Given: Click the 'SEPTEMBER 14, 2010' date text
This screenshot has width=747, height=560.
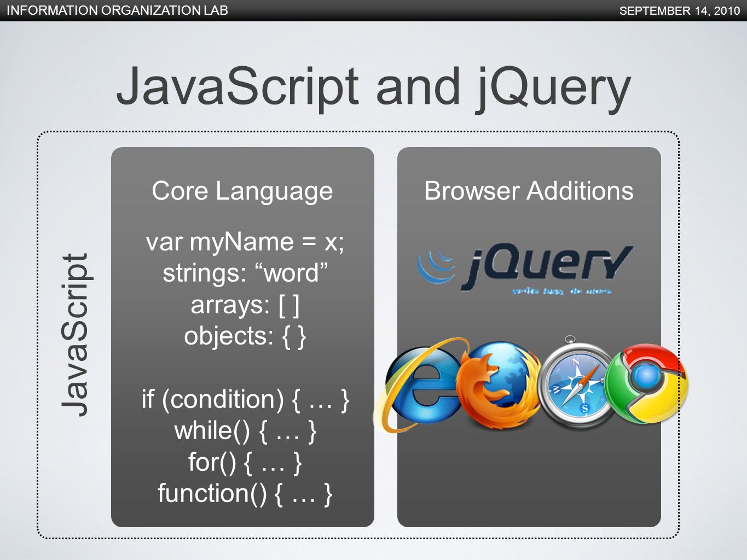Looking at the screenshot, I should click(680, 11).
